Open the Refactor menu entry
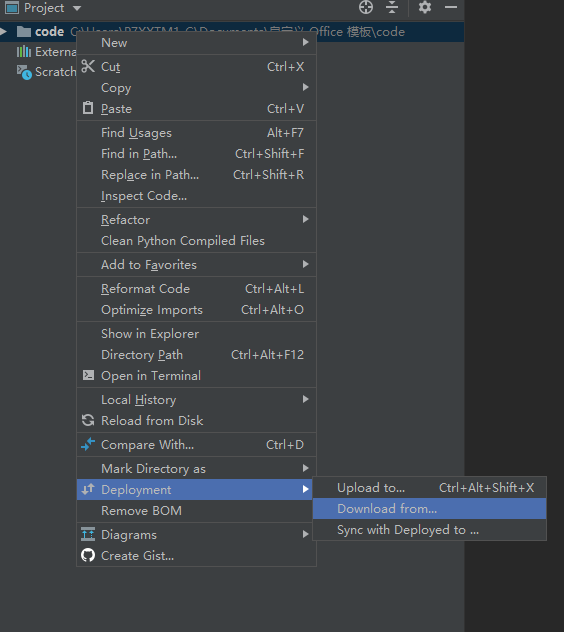 point(196,220)
